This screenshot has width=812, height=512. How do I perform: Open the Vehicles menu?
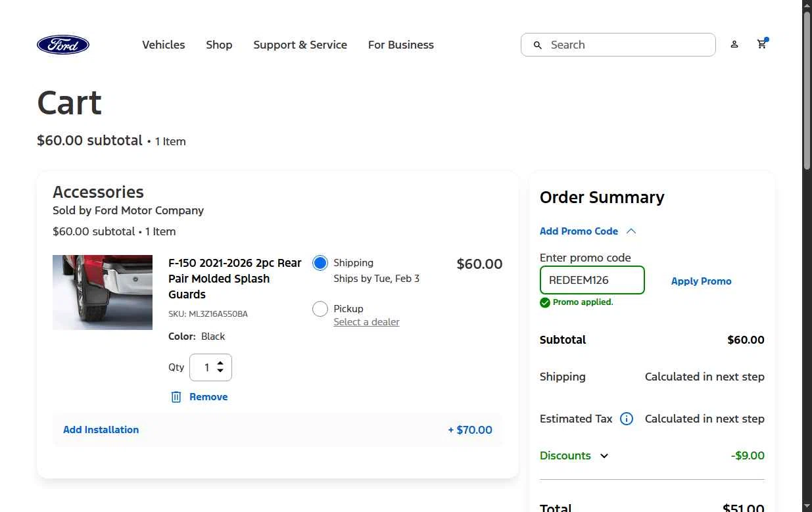(164, 45)
